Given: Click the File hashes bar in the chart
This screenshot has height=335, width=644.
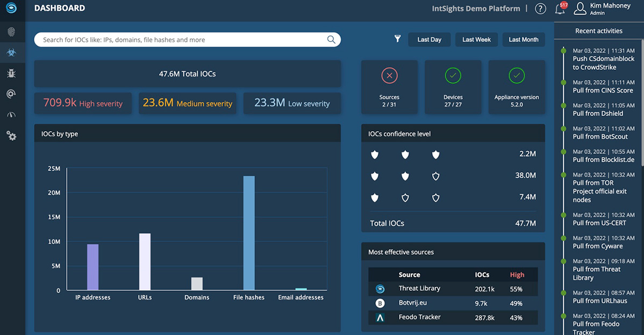Looking at the screenshot, I should click(x=249, y=233).
